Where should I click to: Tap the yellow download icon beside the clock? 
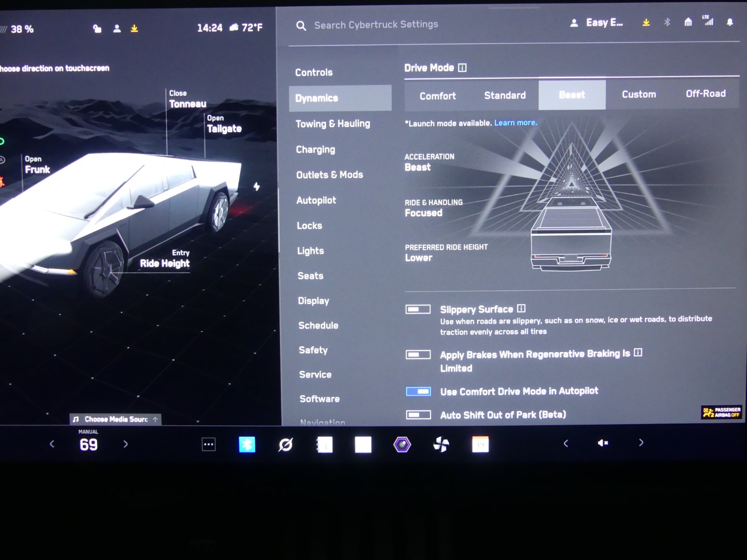click(134, 29)
